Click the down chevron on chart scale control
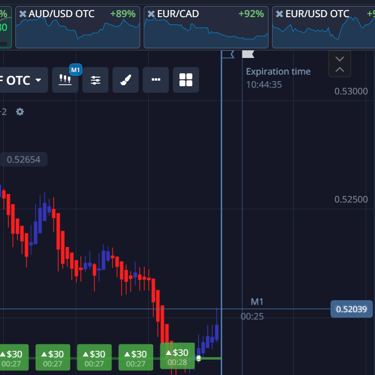 (x=340, y=59)
